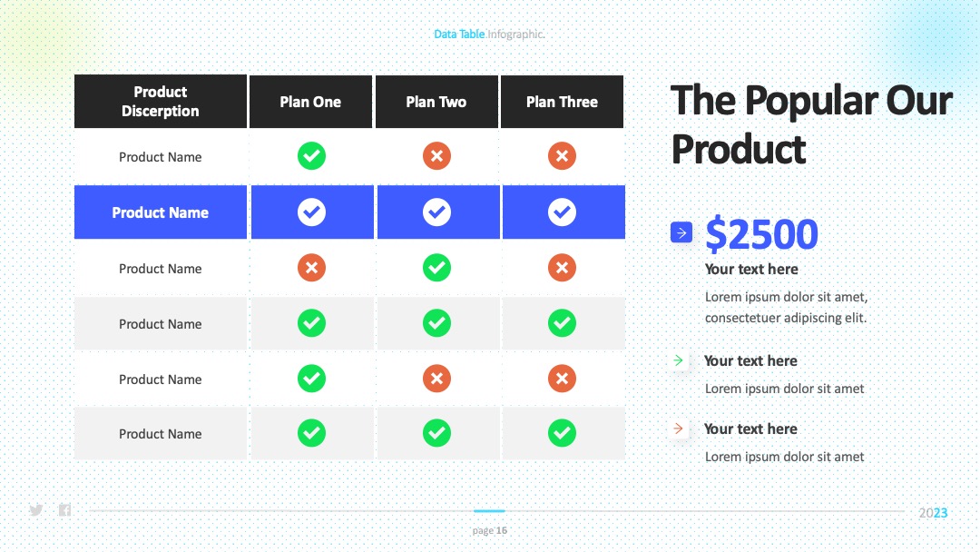Click the green arrow bullet icon
The height and width of the screenshot is (552, 980).
(x=678, y=360)
